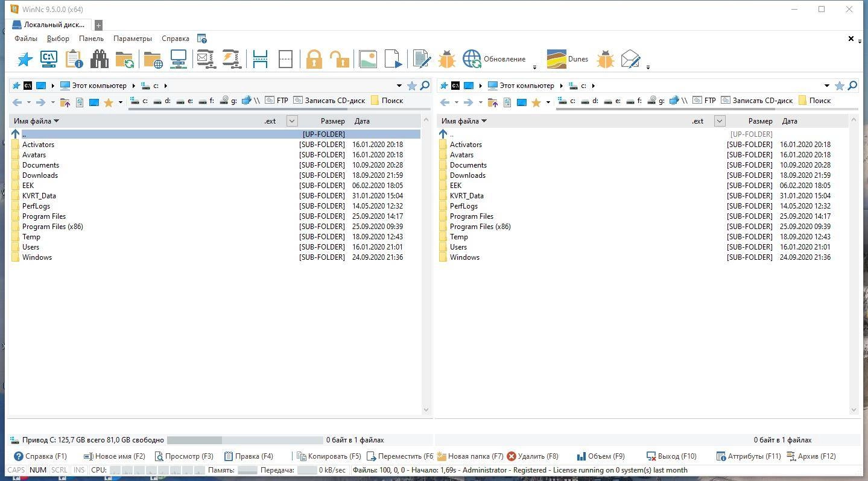Open the Панель menu
This screenshot has height=481, width=868.
[x=91, y=39]
